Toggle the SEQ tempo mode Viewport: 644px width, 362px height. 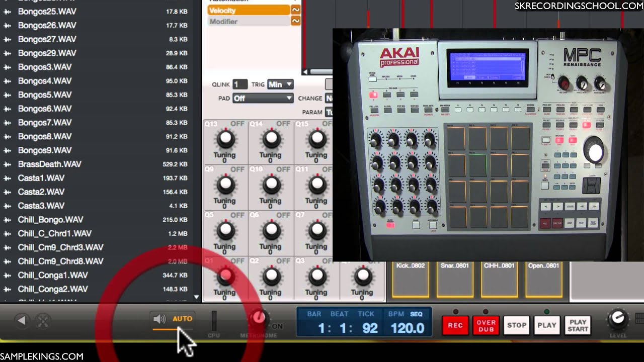pos(416,314)
